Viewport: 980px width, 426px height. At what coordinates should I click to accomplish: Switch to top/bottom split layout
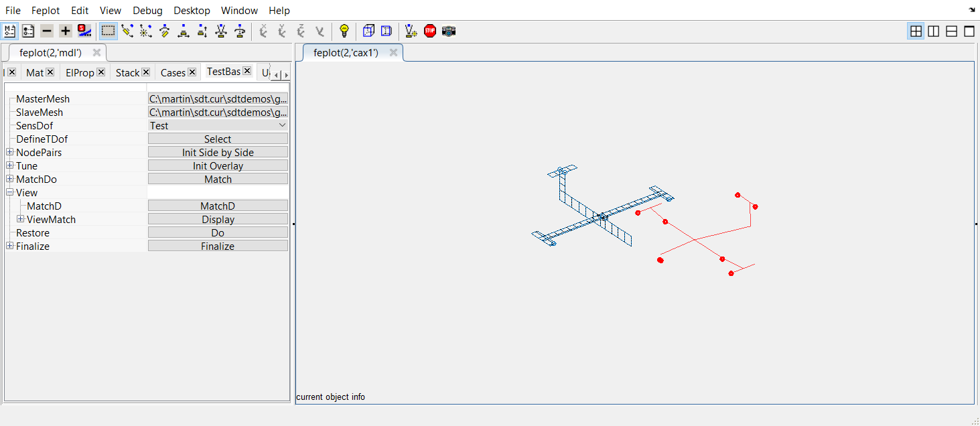[x=951, y=31]
